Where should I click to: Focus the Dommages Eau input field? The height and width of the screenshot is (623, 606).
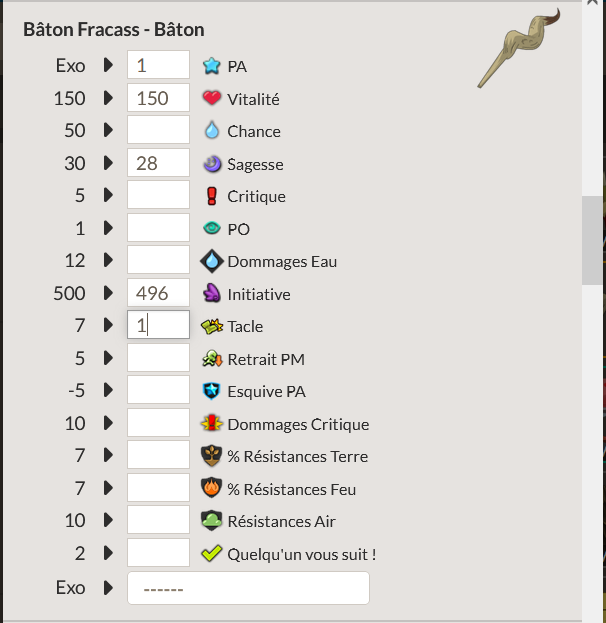coord(158,261)
